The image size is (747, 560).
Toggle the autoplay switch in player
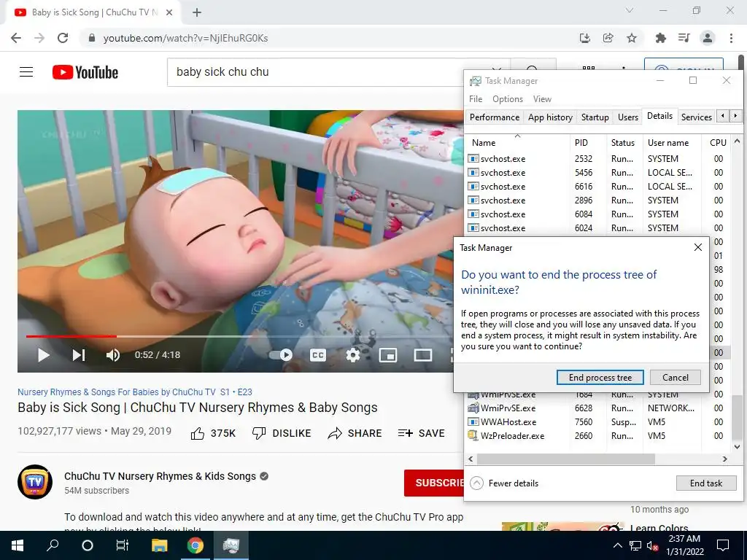[x=281, y=355]
